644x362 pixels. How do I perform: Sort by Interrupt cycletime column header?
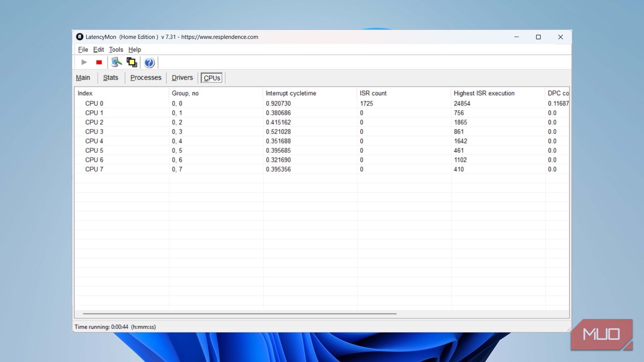310,93
